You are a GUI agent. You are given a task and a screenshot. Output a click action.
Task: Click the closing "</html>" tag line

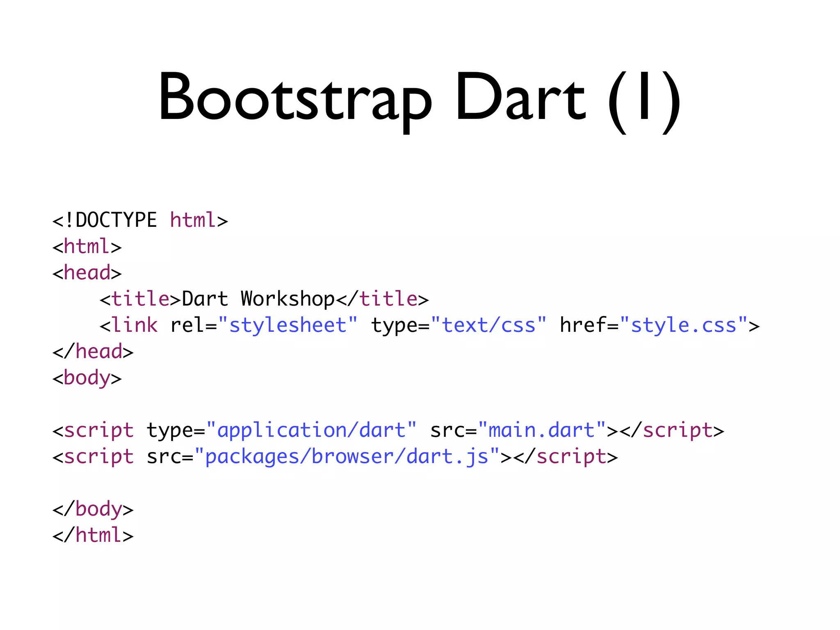[x=93, y=535]
